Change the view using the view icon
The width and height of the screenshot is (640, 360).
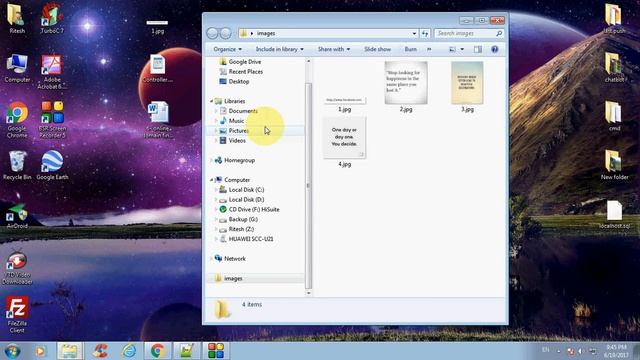(452, 49)
